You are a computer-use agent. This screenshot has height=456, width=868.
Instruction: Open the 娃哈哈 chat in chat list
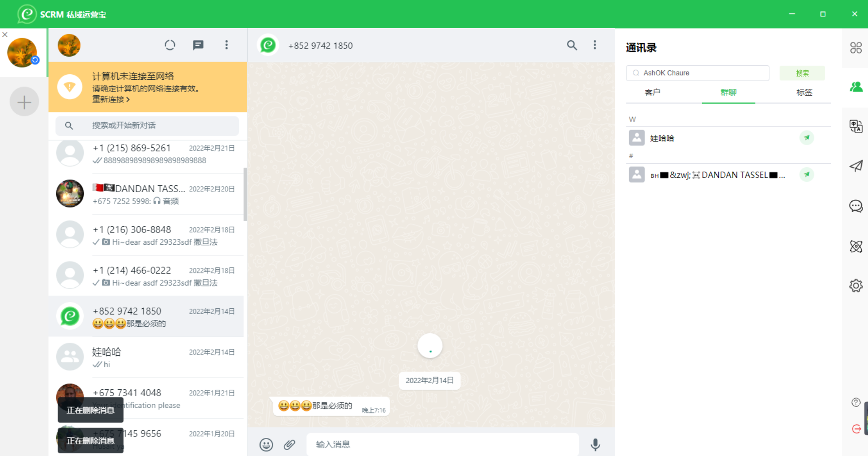(x=146, y=357)
